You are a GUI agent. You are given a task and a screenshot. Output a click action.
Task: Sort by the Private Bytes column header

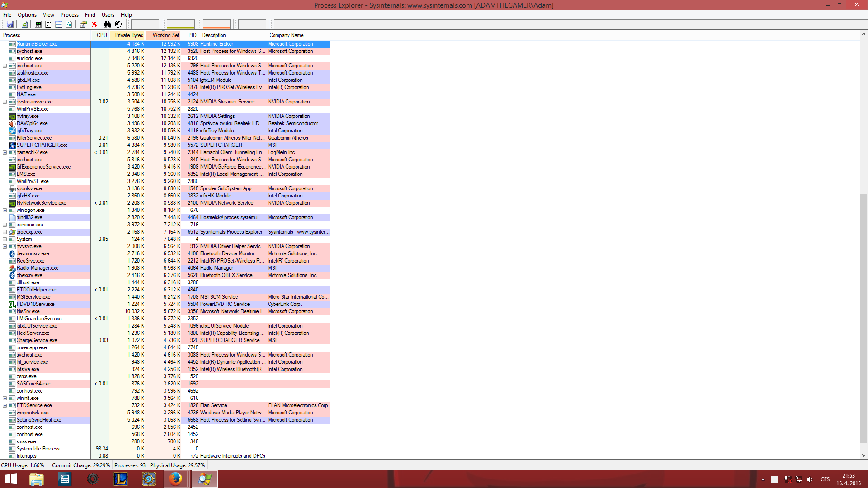click(127, 35)
